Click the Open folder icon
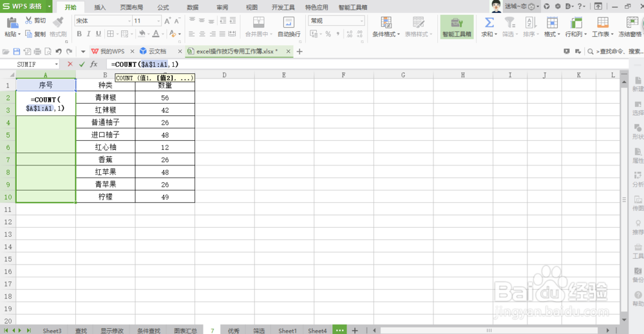This screenshot has height=334, width=644. pyautogui.click(x=6, y=51)
